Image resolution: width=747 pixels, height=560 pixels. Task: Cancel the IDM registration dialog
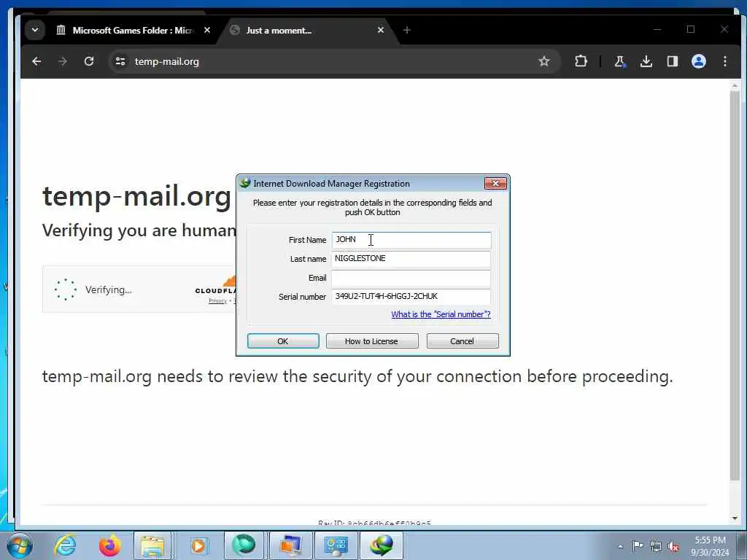click(462, 341)
